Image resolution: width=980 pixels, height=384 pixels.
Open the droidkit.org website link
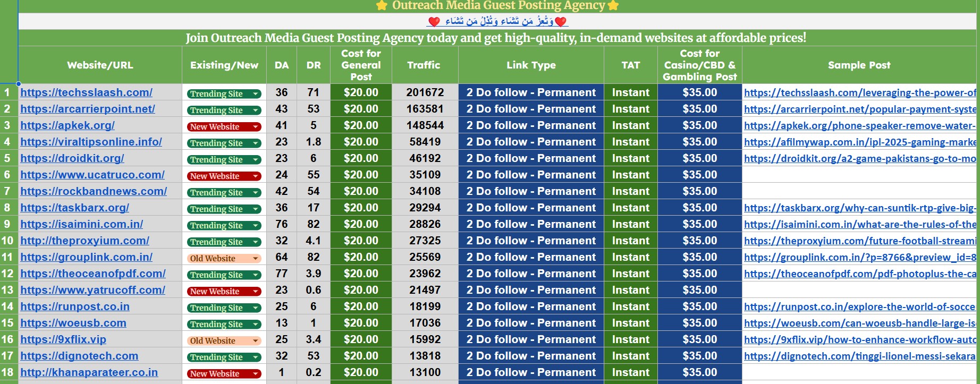[72, 158]
